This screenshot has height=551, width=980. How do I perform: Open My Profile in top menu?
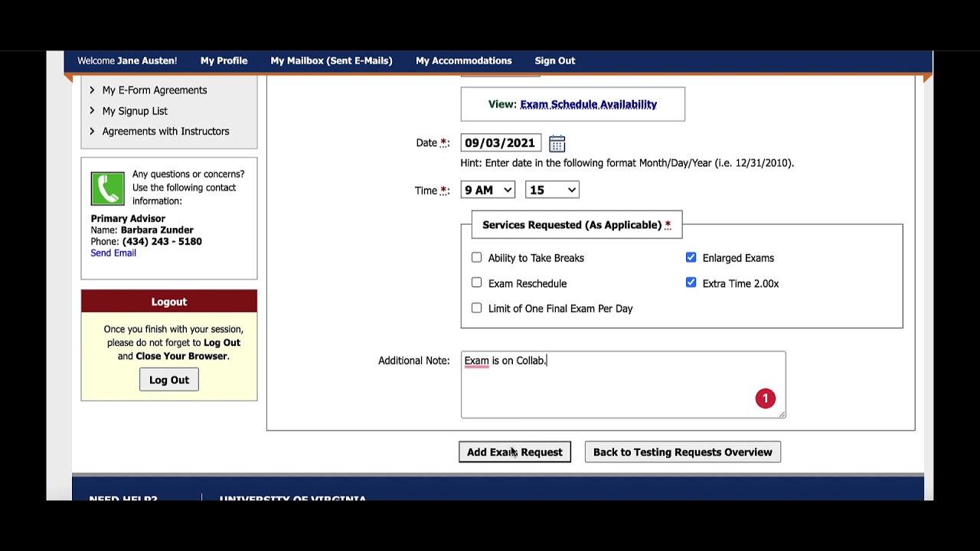pyautogui.click(x=224, y=60)
